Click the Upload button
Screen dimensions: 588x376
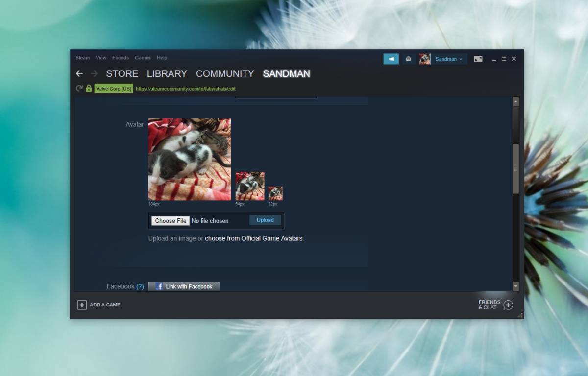(x=265, y=220)
